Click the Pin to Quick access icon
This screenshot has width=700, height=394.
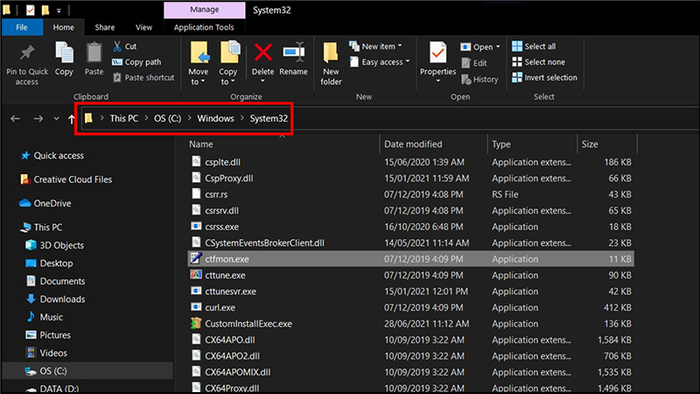27,53
